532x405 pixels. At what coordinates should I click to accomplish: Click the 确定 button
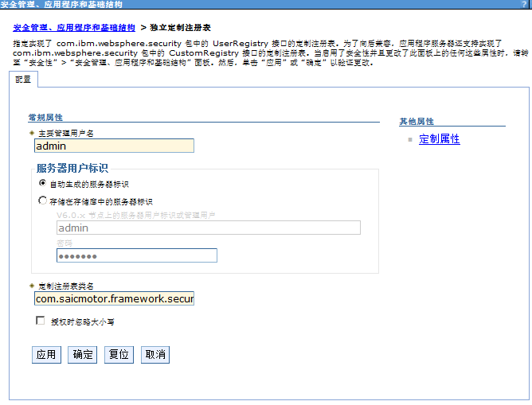(x=83, y=355)
